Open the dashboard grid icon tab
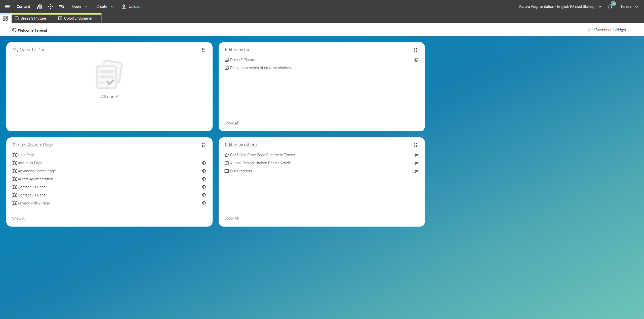Screen dimensions: 644x319 pos(5,18)
